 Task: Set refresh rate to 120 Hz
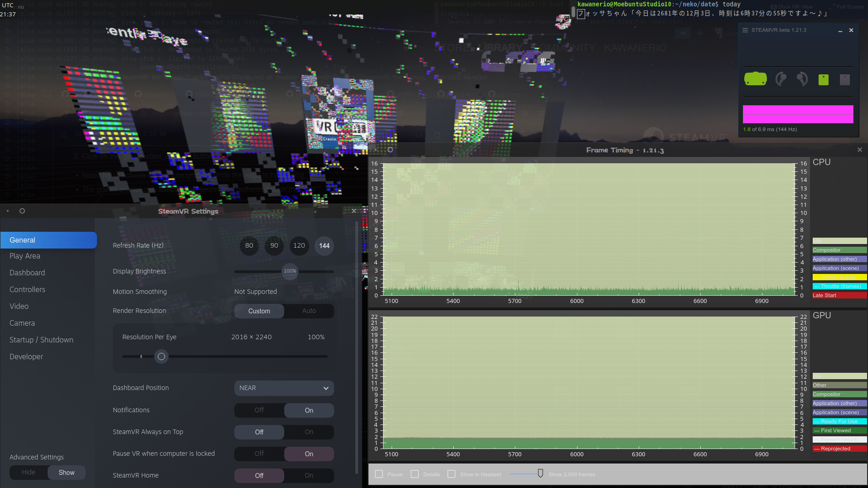tap(299, 246)
